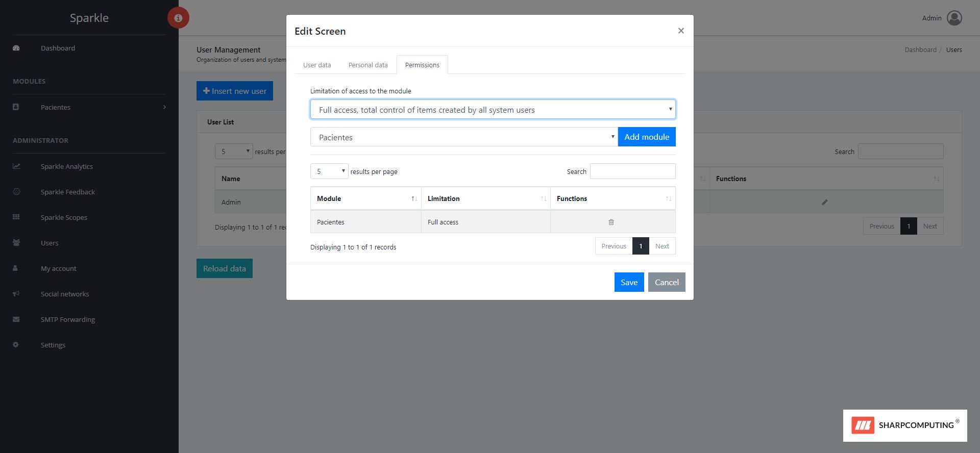Click the Admin user avatar icon
The image size is (980, 453).
(x=954, y=18)
